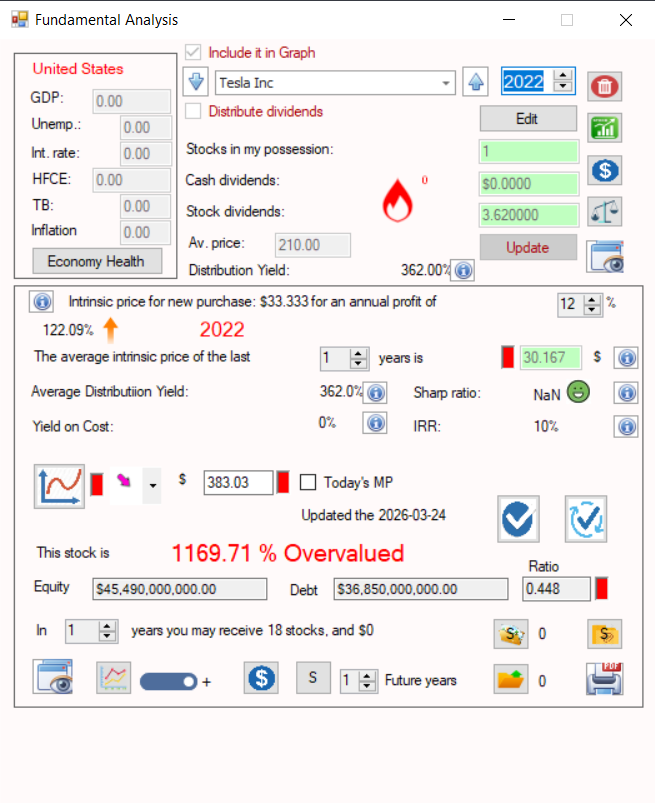
Task: Close the Fundamental Analysis window
Action: [x=626, y=20]
